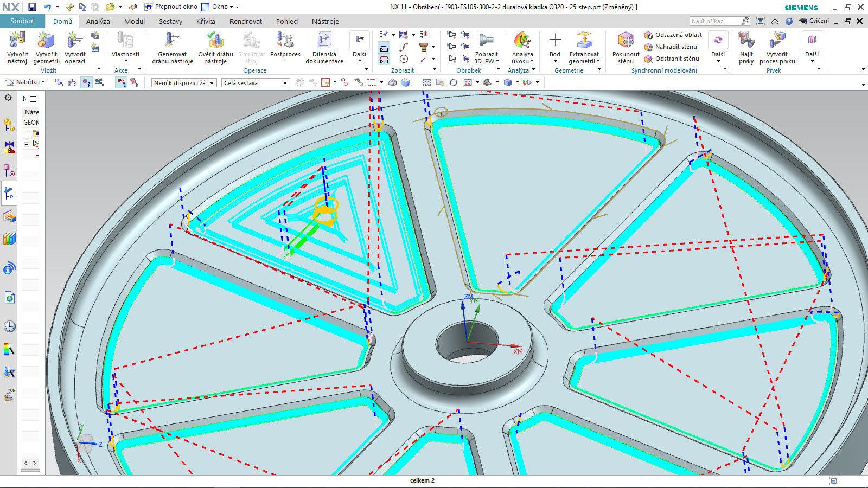Viewport: 868px width, 488px height.
Task: Save the part with the floppy icon
Action: pyautogui.click(x=32, y=7)
